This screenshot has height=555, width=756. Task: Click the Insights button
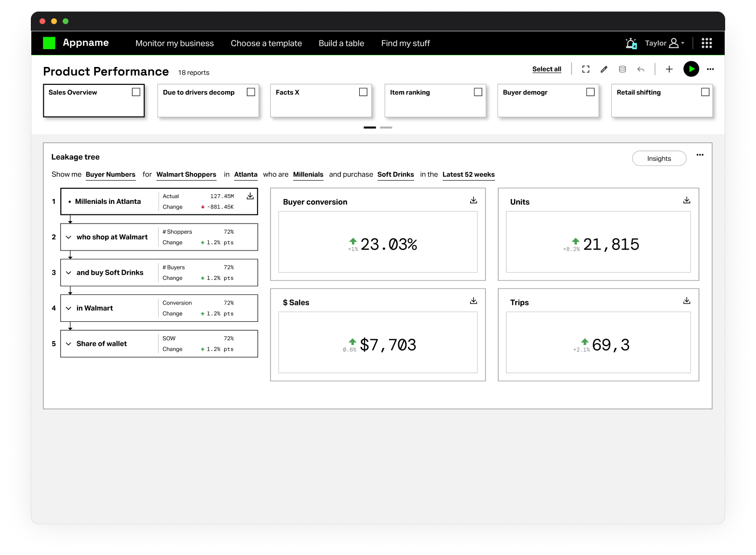pyautogui.click(x=659, y=159)
